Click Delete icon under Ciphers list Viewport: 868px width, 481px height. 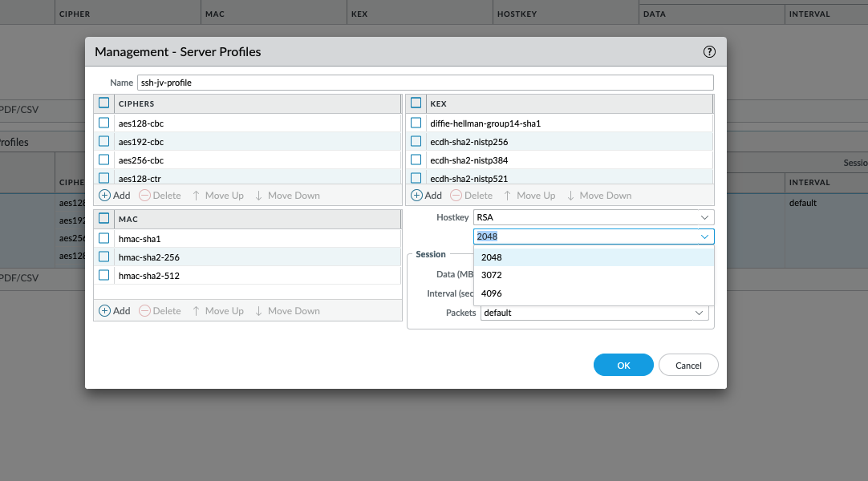click(x=145, y=196)
